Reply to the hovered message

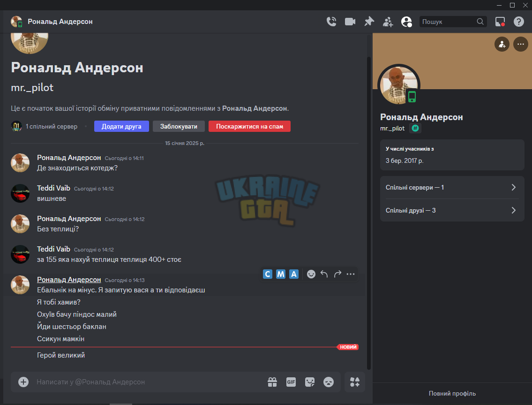pyautogui.click(x=324, y=274)
